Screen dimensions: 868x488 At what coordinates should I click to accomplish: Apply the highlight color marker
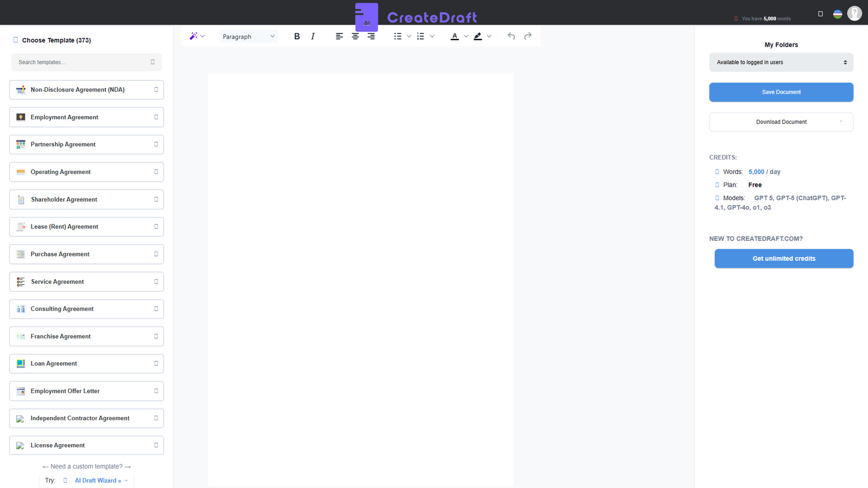[x=477, y=36]
